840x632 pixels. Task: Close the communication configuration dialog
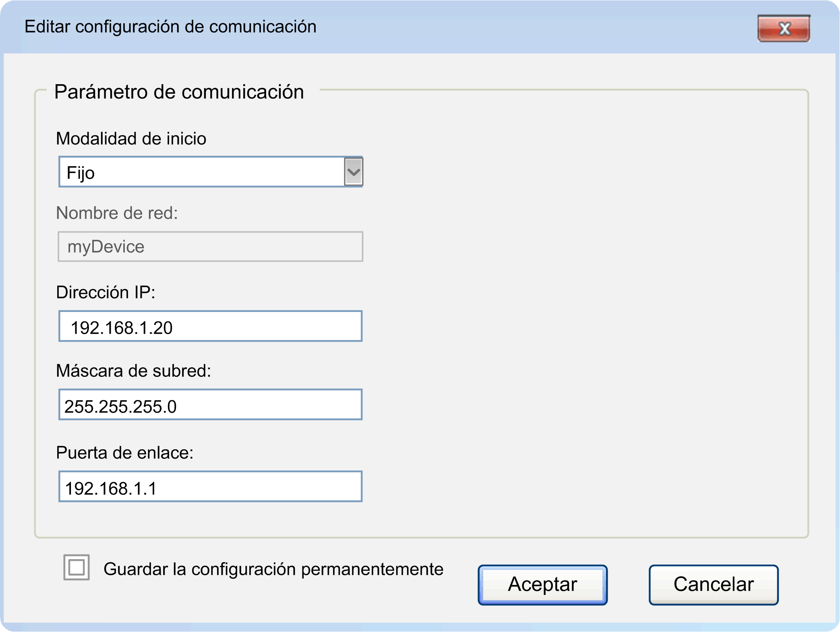783,29
